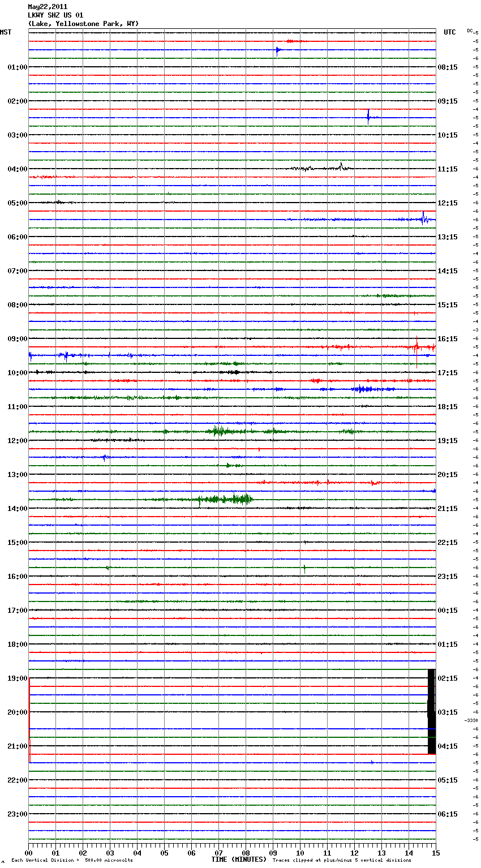Click minute 00 on the time axis

point(28,852)
